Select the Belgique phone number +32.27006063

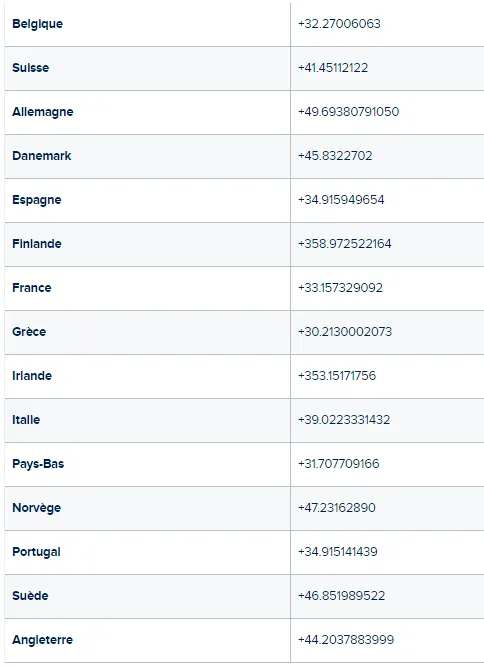tap(339, 23)
